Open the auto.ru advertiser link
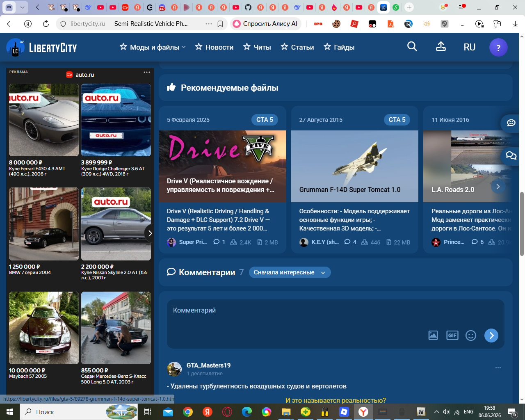The image size is (525, 420). pyautogui.click(x=80, y=75)
